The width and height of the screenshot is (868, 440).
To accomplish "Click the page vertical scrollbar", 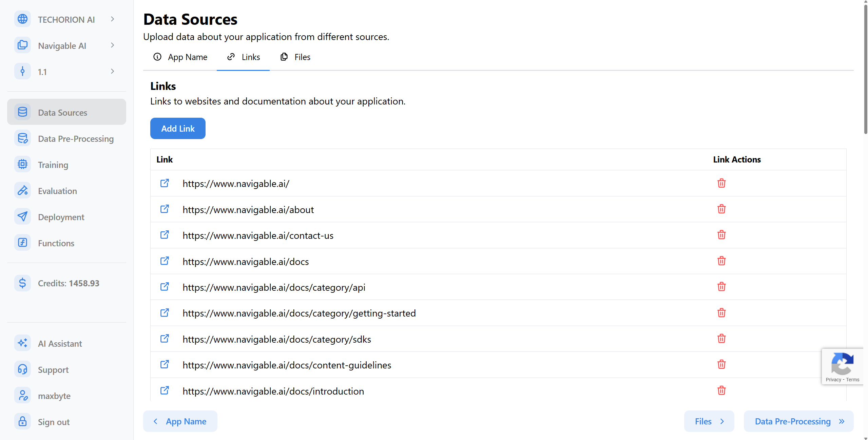I will pyautogui.click(x=865, y=68).
